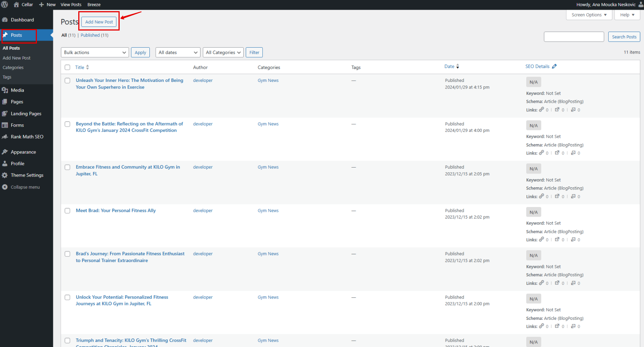Click the Rank Math SEO chart icon
644x347 pixels.
(5, 137)
